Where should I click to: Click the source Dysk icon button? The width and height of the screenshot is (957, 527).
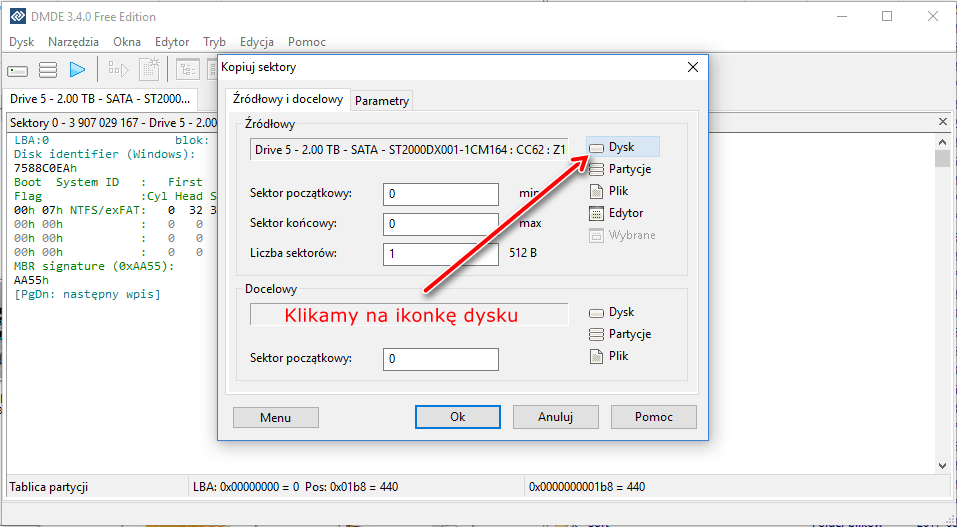pos(621,147)
